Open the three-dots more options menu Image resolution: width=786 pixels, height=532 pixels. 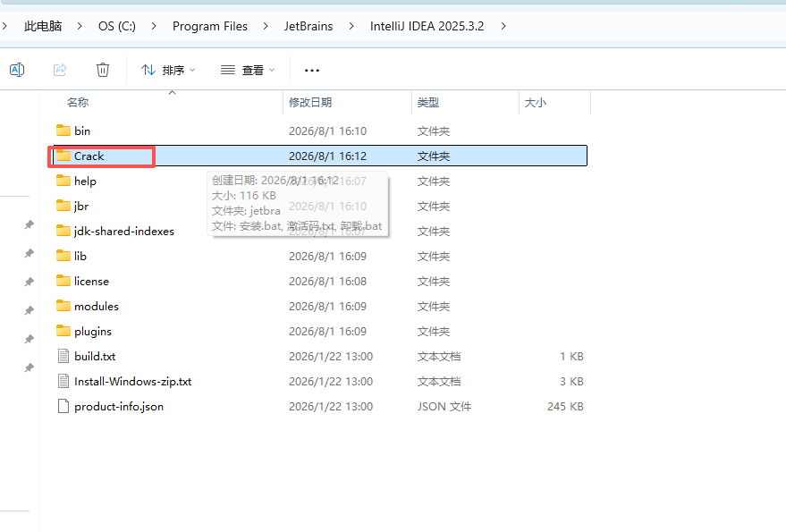[312, 71]
